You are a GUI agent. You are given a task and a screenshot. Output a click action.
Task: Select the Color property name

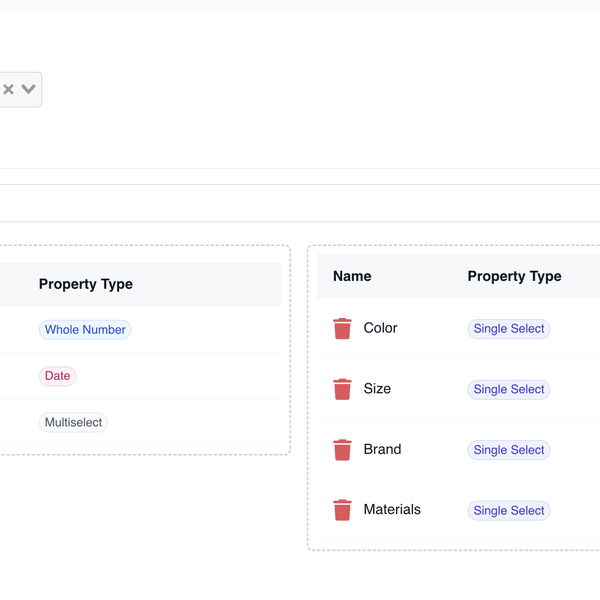tap(380, 328)
